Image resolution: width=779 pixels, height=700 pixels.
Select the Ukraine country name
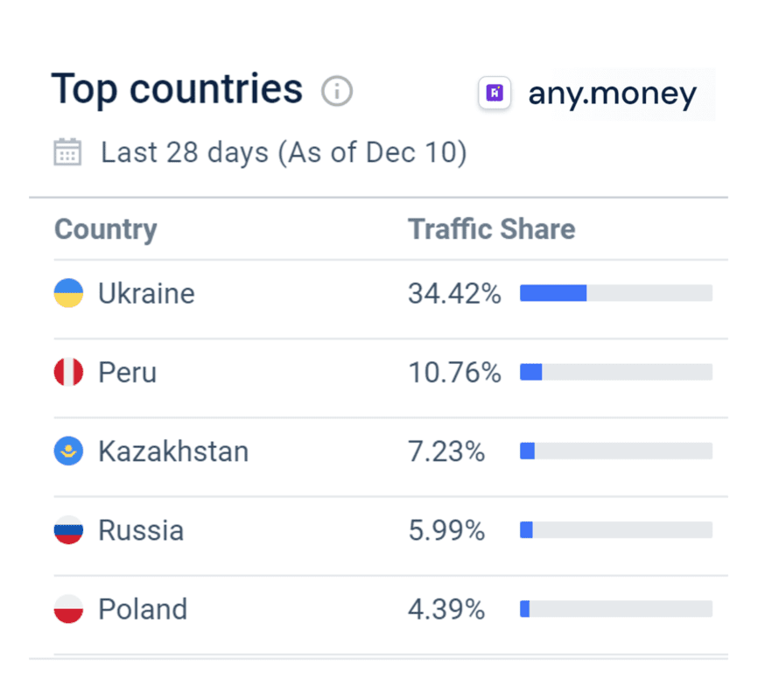(x=146, y=293)
